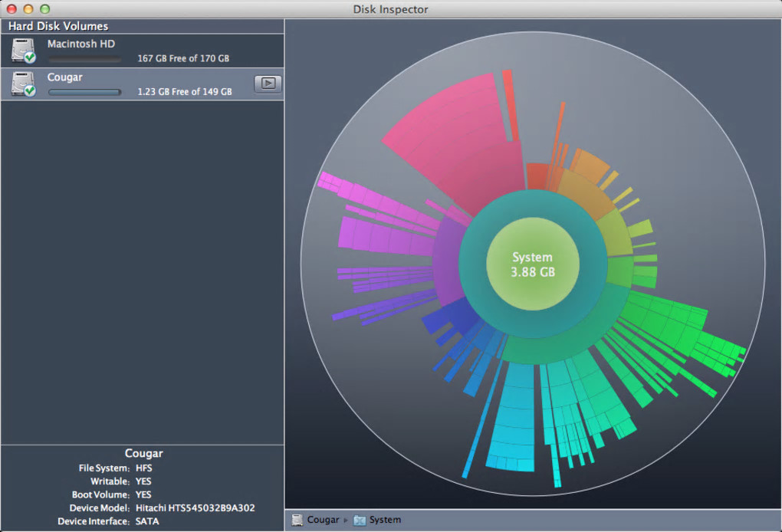
Task: Click the Cougar drive icon in sidebar
Action: click(x=24, y=84)
